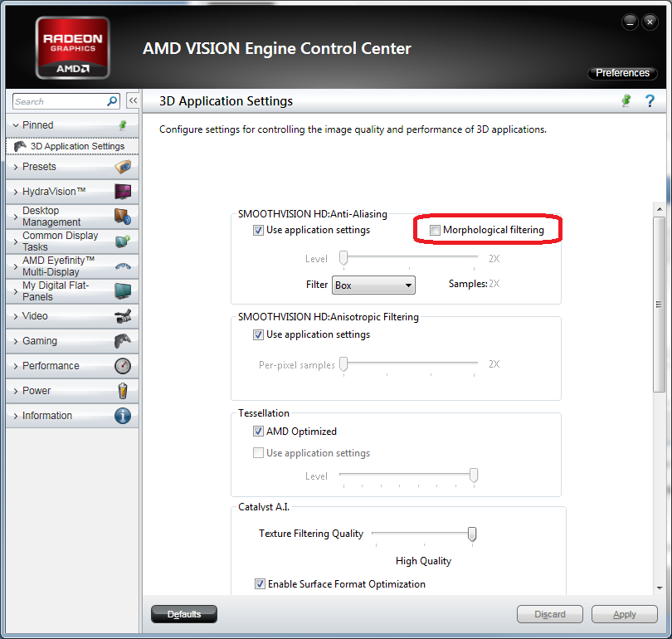Expand the Power section
672x639 pixels.
point(16,391)
